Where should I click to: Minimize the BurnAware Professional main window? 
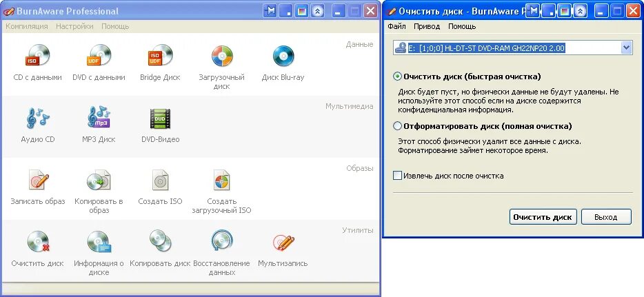coord(338,11)
